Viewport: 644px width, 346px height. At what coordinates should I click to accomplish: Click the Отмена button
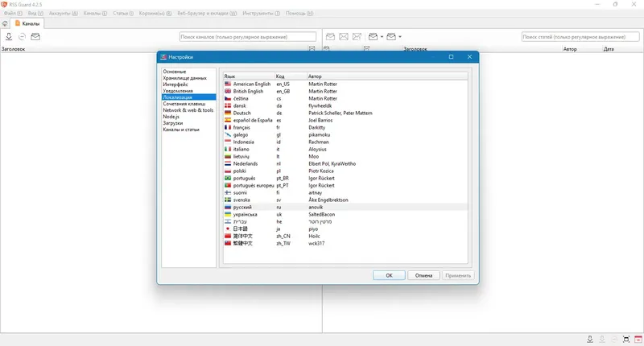pos(423,275)
